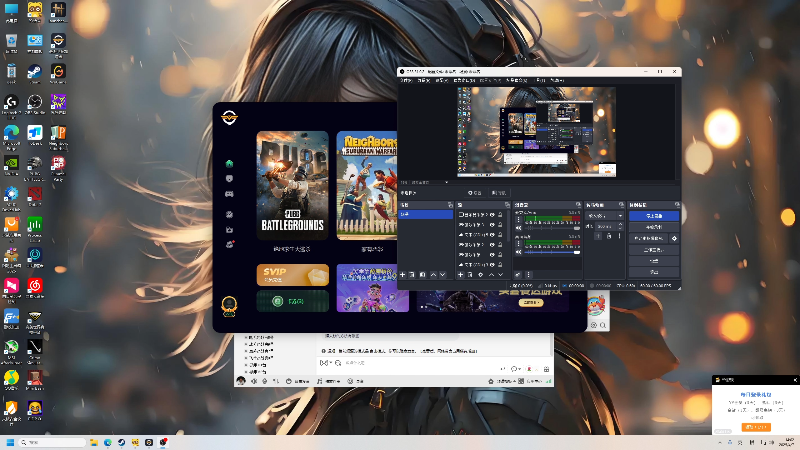Open second mixer channel three-dot menu
The width and height of the screenshot is (800, 450).
[518, 243]
